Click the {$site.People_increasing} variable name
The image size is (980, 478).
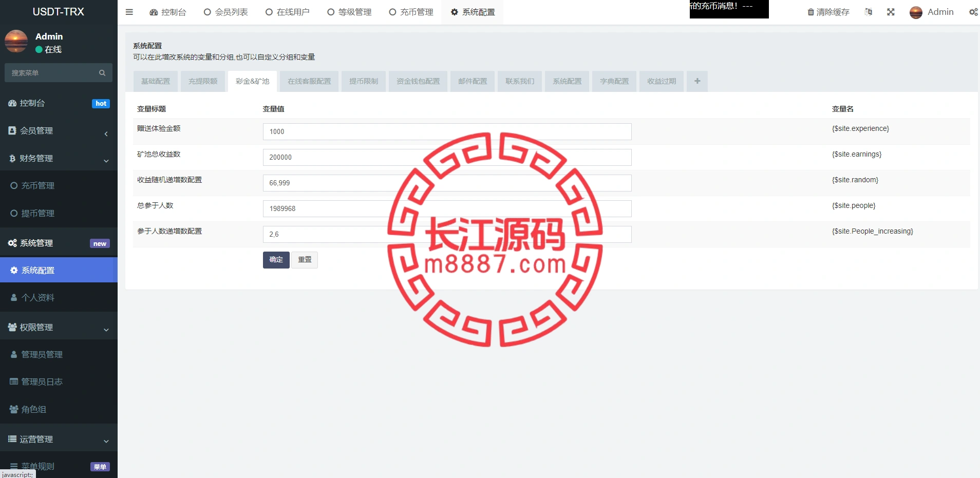click(x=873, y=231)
